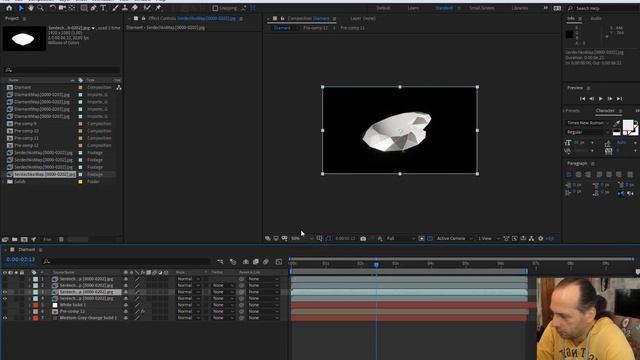640x360 pixels.
Task: Open the magnification 50% dropdown
Action: point(302,238)
